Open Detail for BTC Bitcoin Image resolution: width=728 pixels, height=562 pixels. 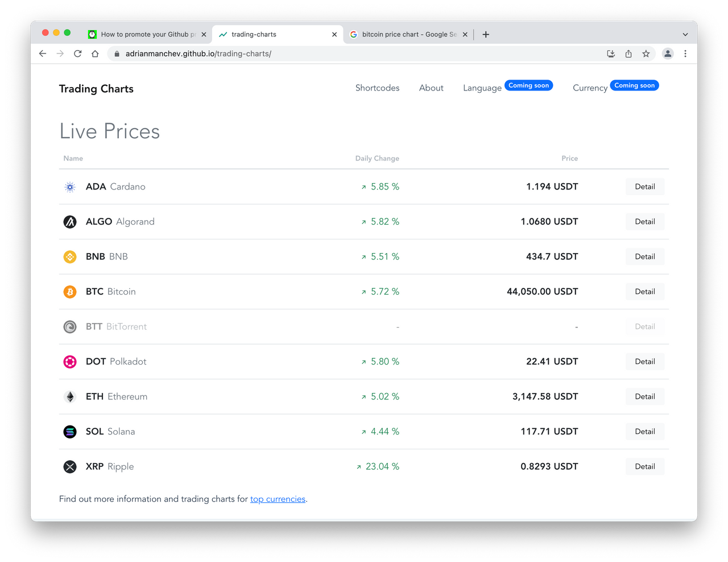click(645, 292)
